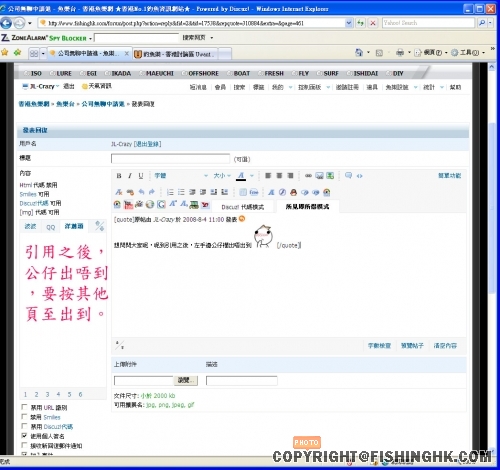
Task: Expand the address bar URL dropdown
Action: tap(349, 23)
